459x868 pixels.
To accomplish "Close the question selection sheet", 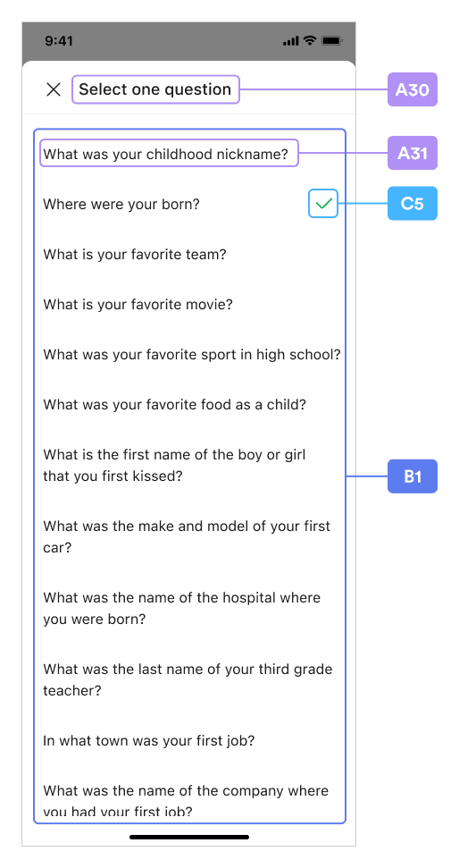I will [x=53, y=89].
